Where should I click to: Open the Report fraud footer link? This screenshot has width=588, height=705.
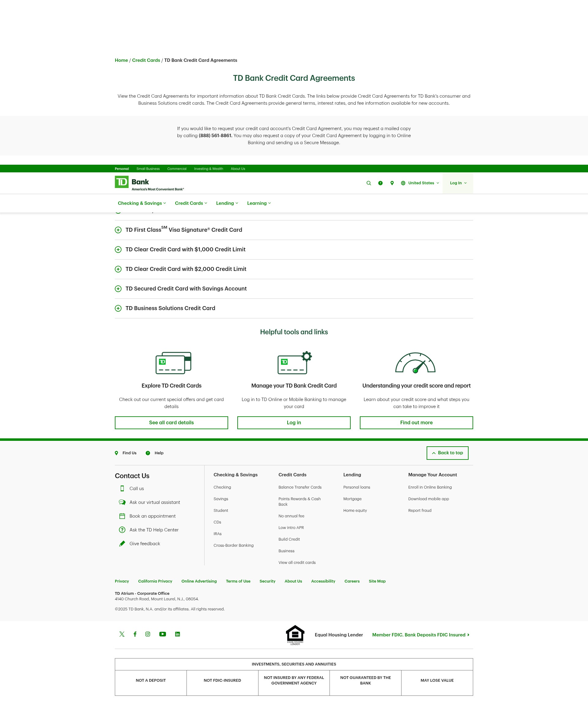pyautogui.click(x=420, y=510)
